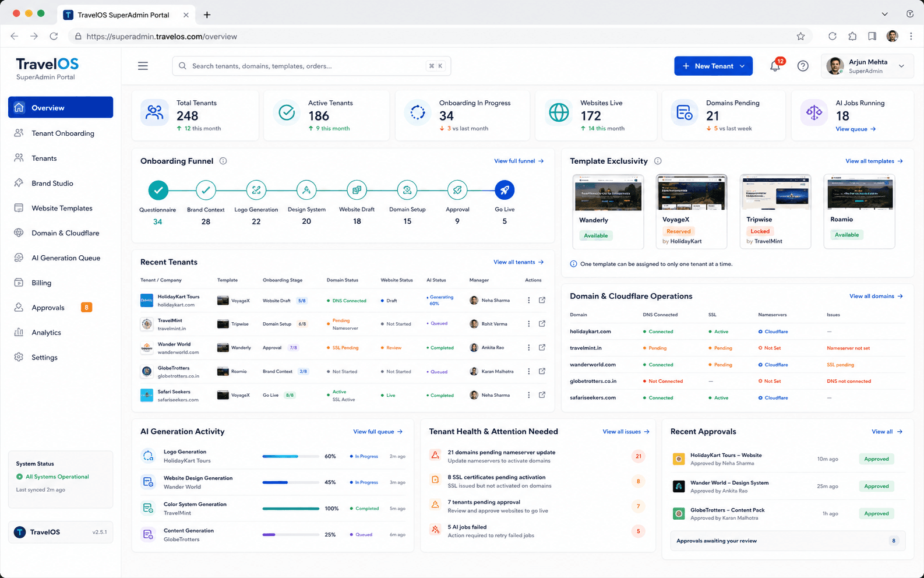Select the Domain Setup funnel step
This screenshot has width=924, height=578.
coord(407,190)
